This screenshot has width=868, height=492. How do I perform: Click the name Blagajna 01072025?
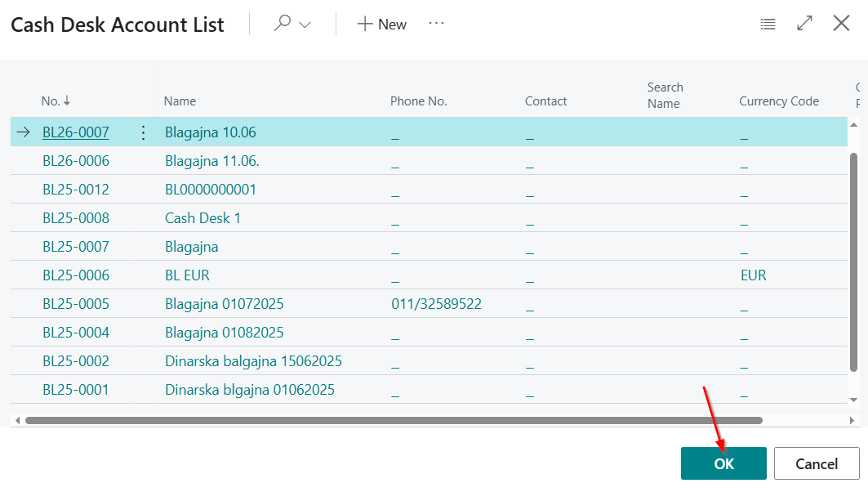(x=225, y=304)
